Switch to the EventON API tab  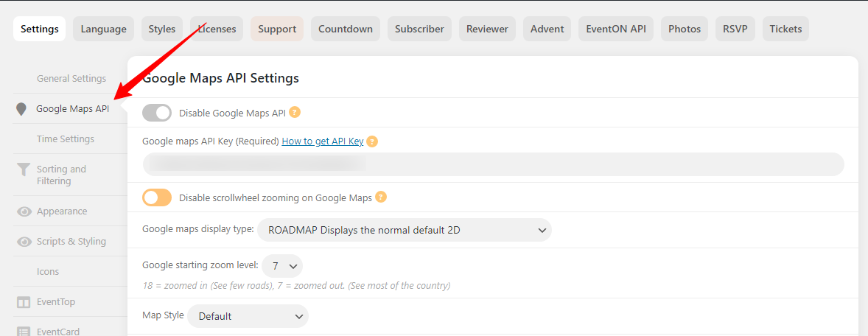[x=616, y=29]
